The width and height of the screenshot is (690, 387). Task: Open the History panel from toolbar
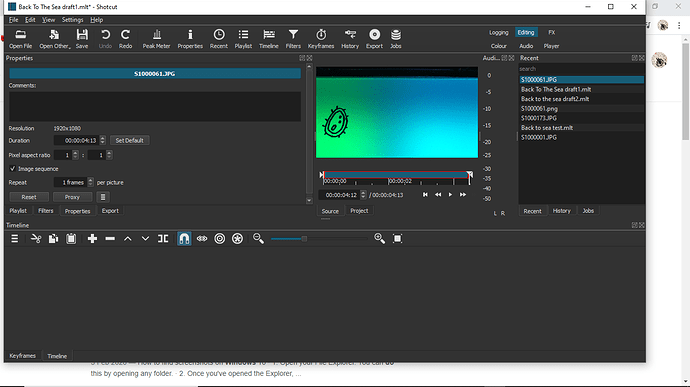350,38
